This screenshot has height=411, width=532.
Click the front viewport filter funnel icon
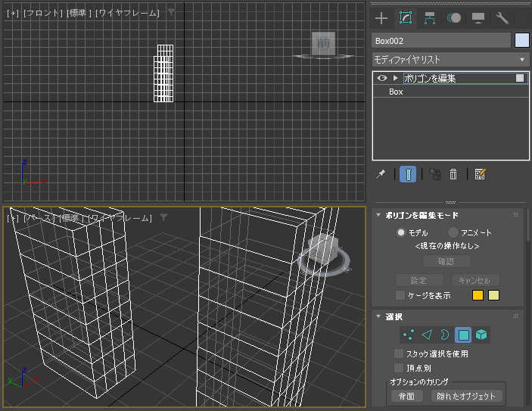(171, 13)
